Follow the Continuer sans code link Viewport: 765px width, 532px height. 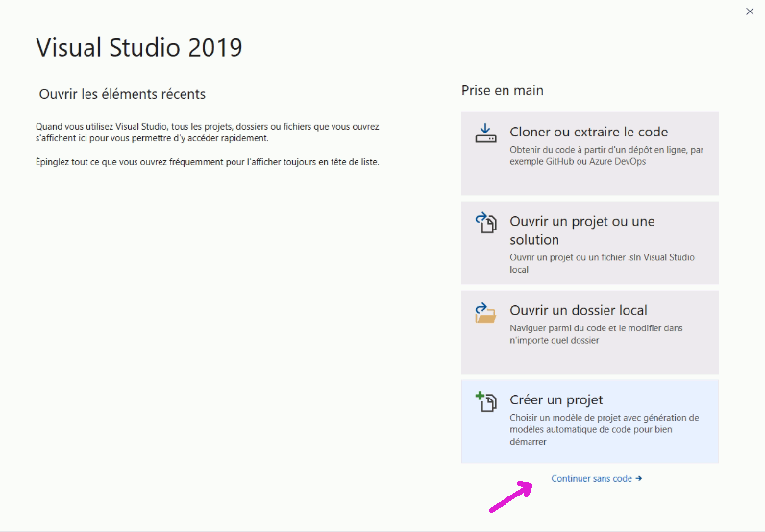[x=591, y=479]
